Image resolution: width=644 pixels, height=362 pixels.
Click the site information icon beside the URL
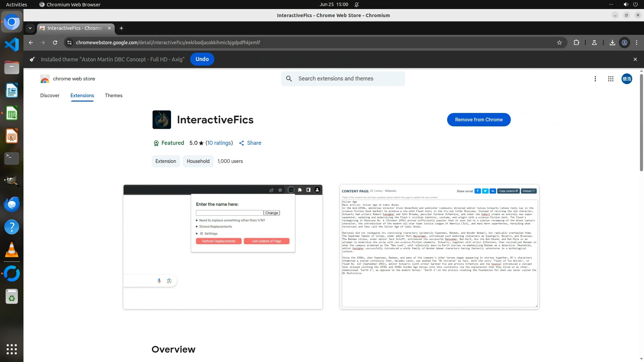tap(69, 43)
